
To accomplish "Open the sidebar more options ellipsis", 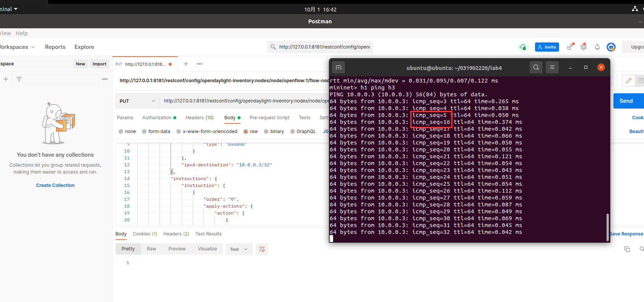I will (x=105, y=79).
